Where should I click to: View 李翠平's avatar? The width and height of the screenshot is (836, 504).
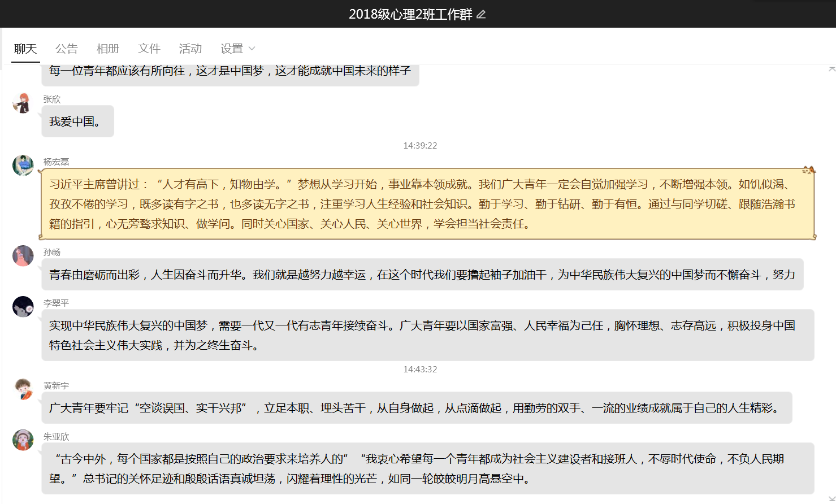coord(23,307)
